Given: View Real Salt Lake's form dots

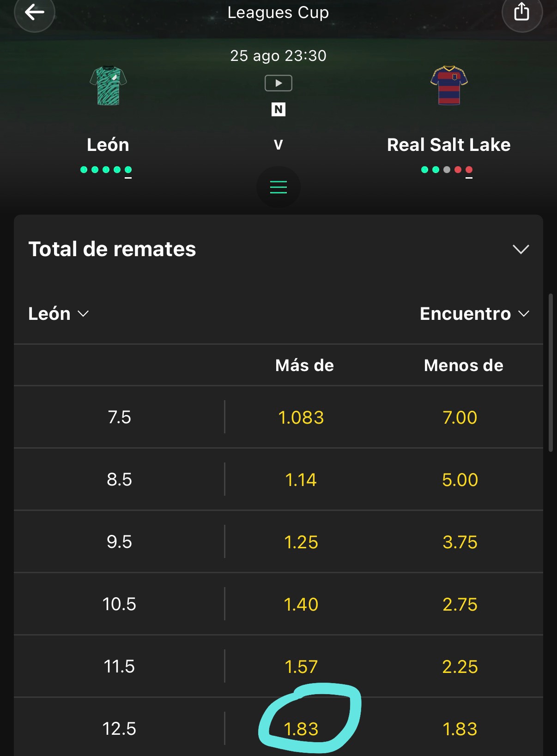Looking at the screenshot, I should [x=447, y=170].
